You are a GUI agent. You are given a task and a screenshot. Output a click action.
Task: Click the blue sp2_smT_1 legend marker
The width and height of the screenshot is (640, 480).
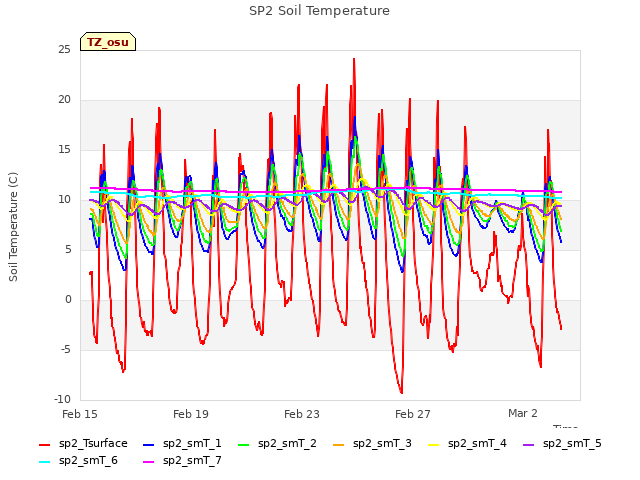(x=149, y=444)
